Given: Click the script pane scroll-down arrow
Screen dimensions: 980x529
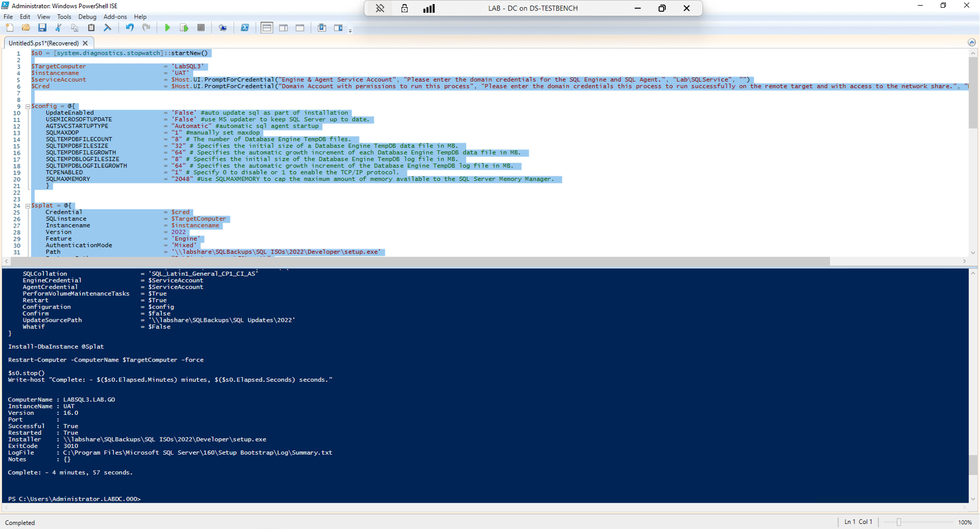Looking at the screenshot, I should (973, 253).
